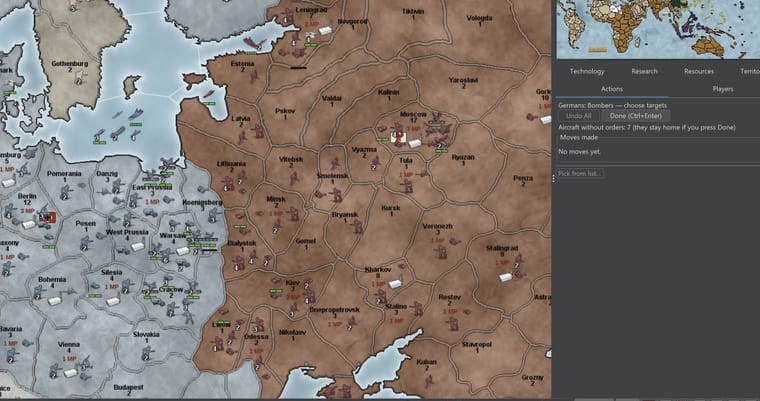Screen dimensions: 760x401
Task: Open the Technology tab
Action: click(587, 71)
